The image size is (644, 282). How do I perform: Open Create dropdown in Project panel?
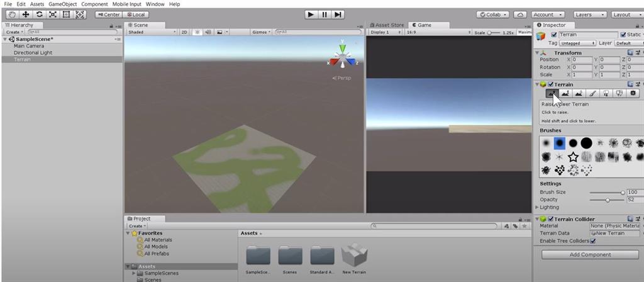pyautogui.click(x=136, y=226)
